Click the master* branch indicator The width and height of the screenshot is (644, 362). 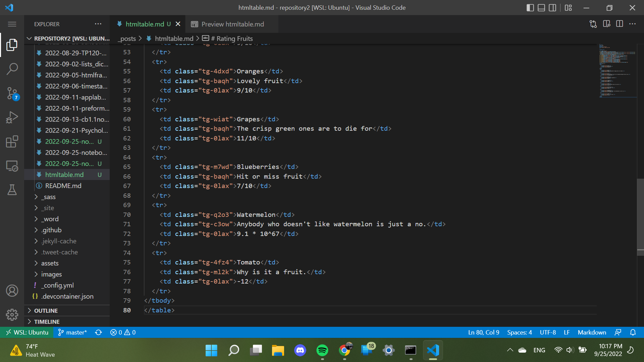[x=72, y=332]
